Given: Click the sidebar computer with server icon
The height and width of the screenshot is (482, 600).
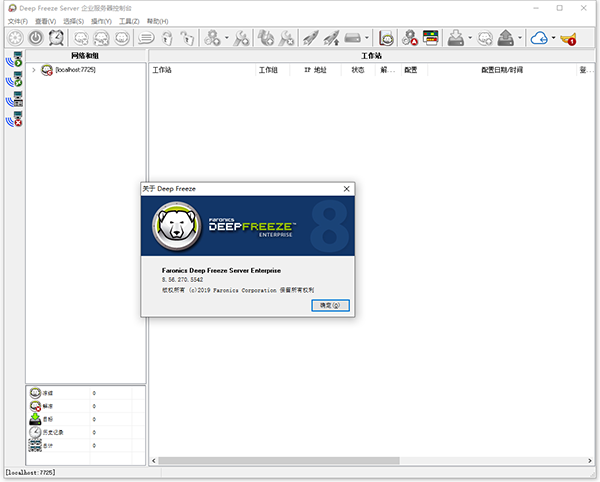Looking at the screenshot, I should [x=15, y=99].
